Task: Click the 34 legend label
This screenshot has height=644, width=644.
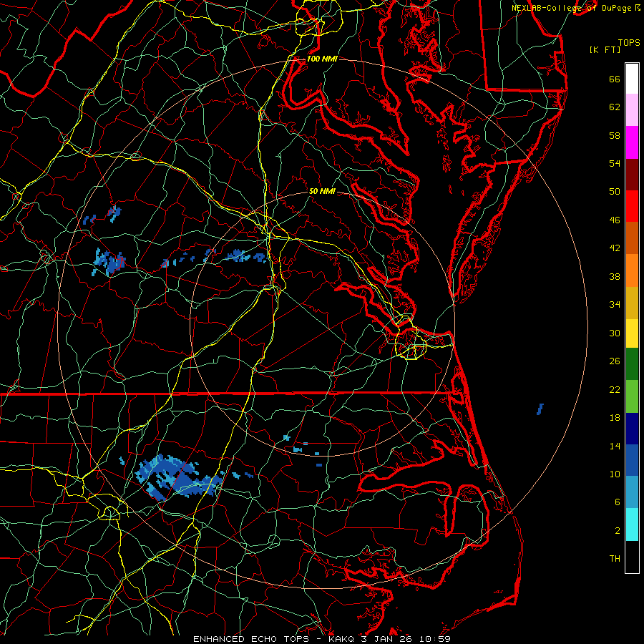Action: coord(615,305)
